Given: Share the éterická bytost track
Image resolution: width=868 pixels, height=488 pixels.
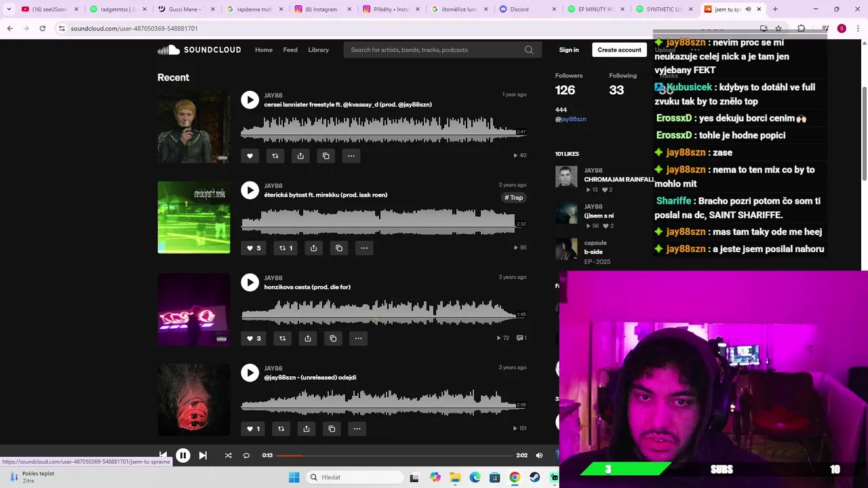Looking at the screenshot, I should pos(313,248).
